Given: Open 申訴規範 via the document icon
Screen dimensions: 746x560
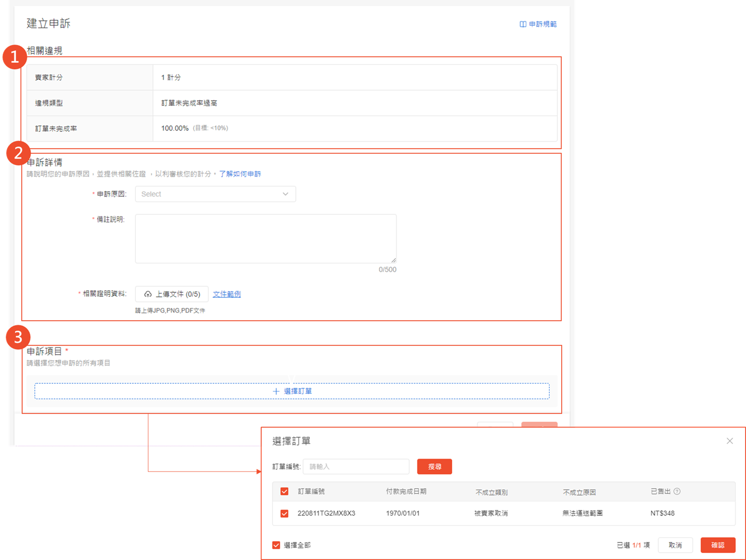Looking at the screenshot, I should click(522, 23).
